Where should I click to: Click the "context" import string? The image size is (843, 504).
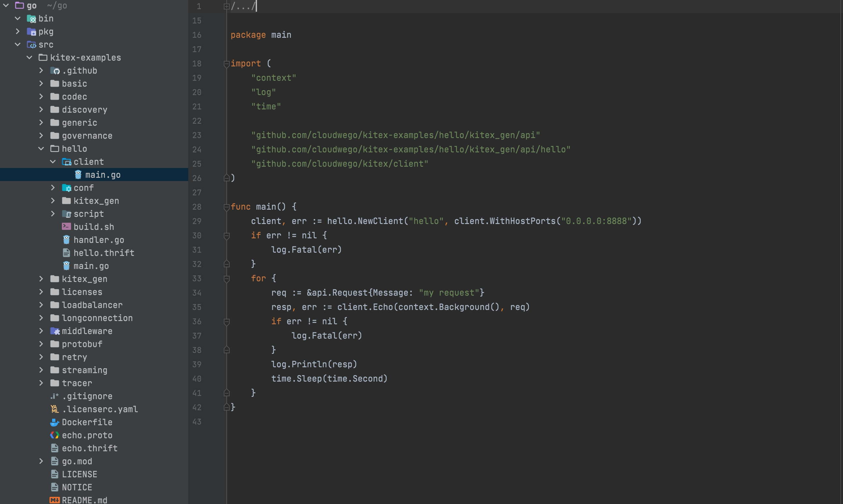(x=274, y=78)
